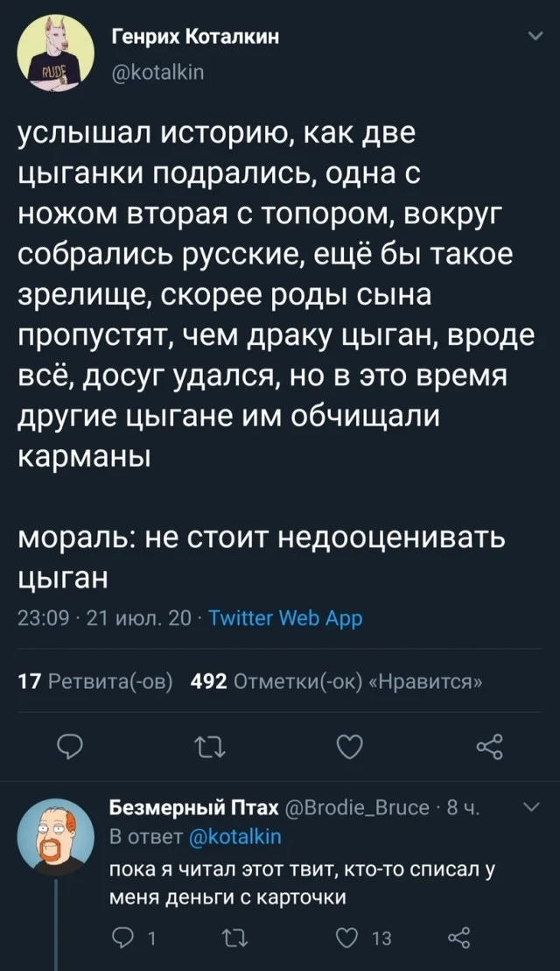The width and height of the screenshot is (560, 971).
Task: Open the share icon on the main tweet
Action: [x=488, y=746]
